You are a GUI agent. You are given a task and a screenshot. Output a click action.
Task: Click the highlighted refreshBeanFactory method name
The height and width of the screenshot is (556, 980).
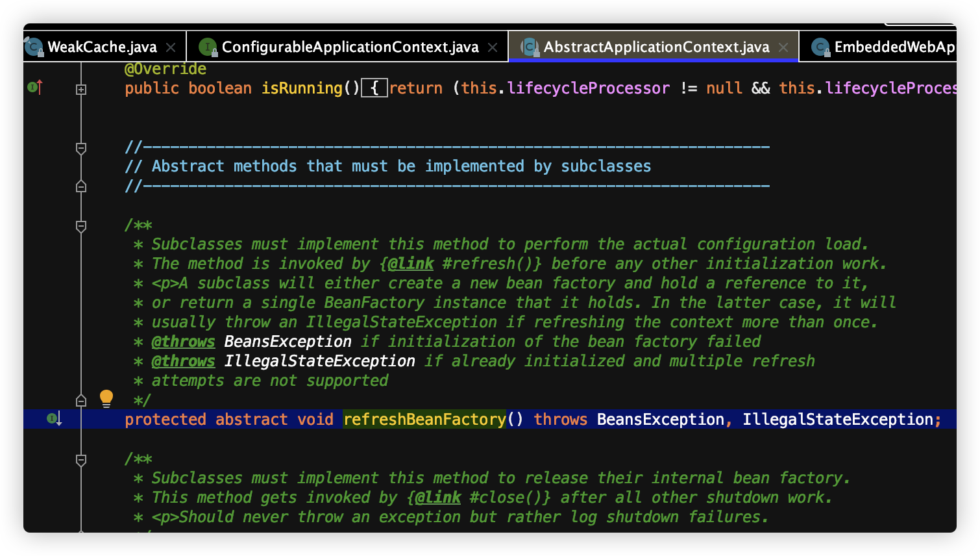click(x=424, y=420)
